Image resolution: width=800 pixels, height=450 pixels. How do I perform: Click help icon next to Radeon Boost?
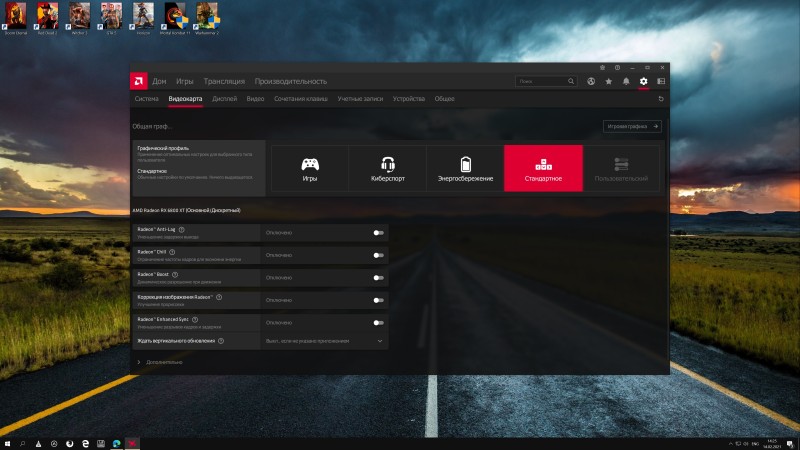[x=175, y=274]
